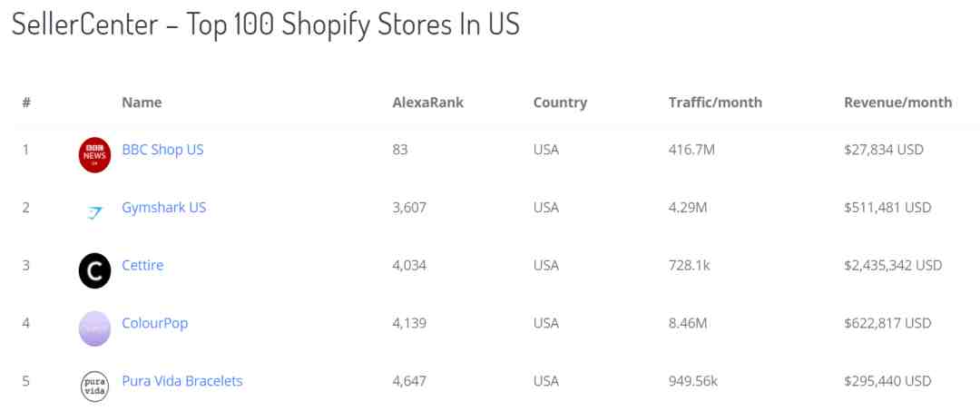Click the BBC News red logo icon

point(94,155)
